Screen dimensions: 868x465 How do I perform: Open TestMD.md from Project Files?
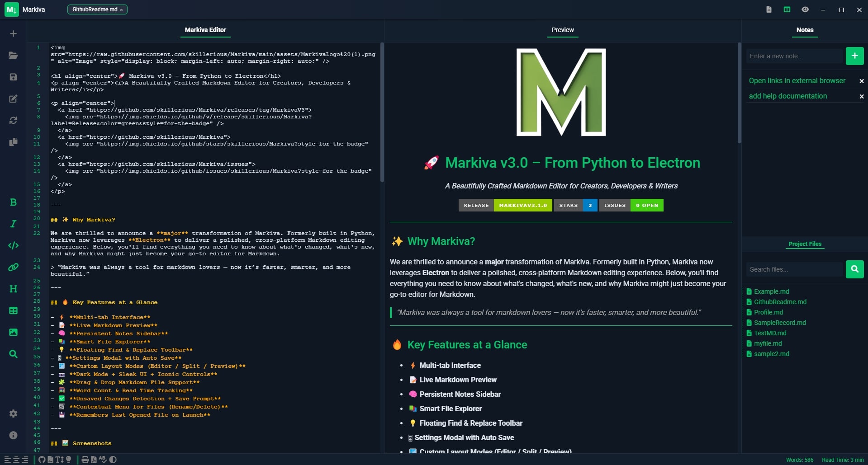point(766,333)
